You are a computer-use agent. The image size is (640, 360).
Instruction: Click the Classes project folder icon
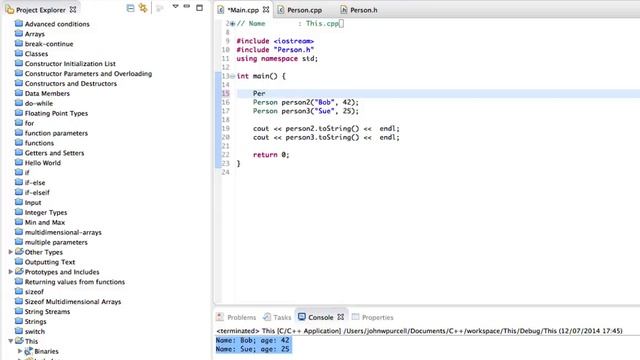pos(19,53)
